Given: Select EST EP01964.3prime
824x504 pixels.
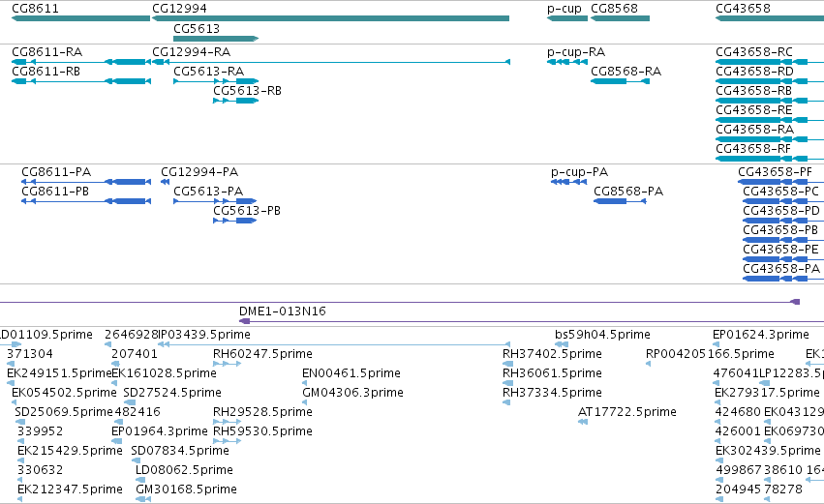Looking at the screenshot, I should pos(116,441).
